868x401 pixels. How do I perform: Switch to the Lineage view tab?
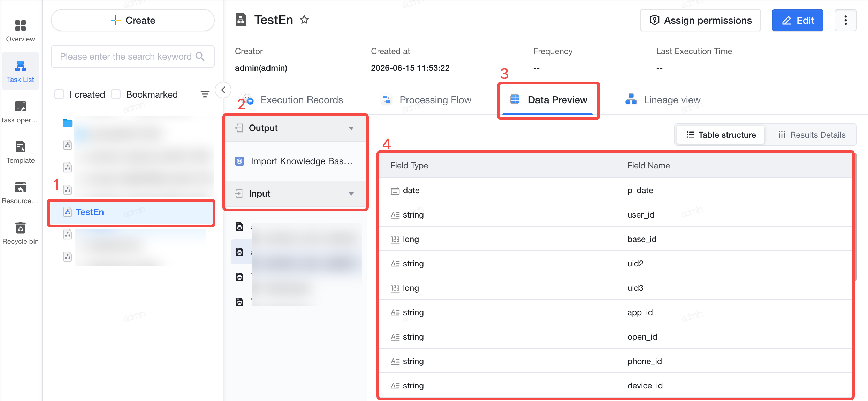tap(663, 100)
